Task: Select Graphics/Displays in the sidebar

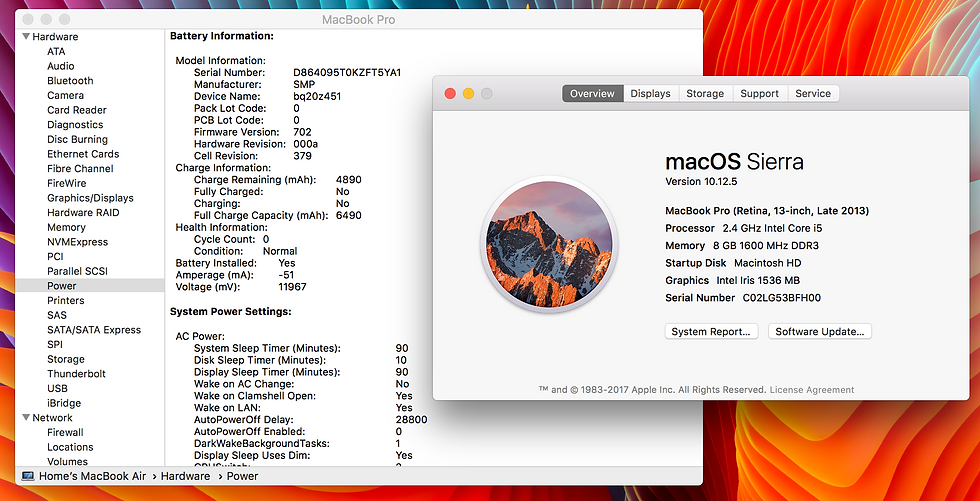Action: [91, 198]
